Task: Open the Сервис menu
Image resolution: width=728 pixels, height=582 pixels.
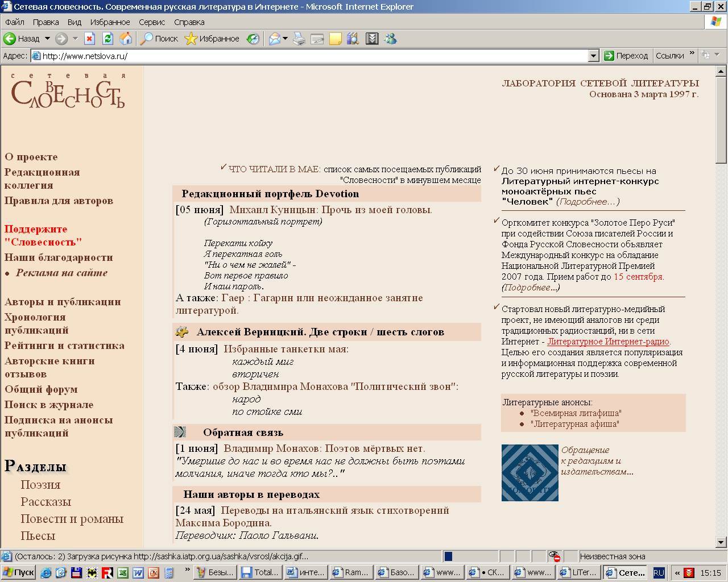Action: pos(152,22)
